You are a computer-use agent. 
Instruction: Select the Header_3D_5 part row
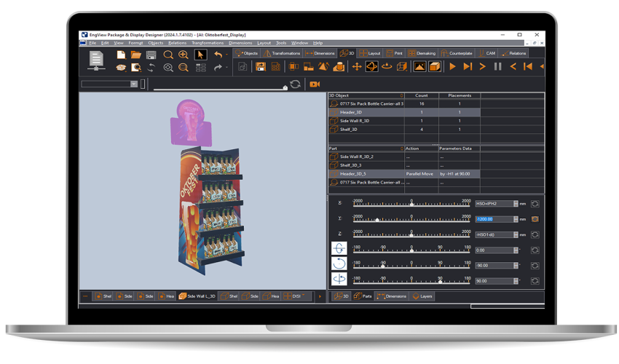(404, 174)
